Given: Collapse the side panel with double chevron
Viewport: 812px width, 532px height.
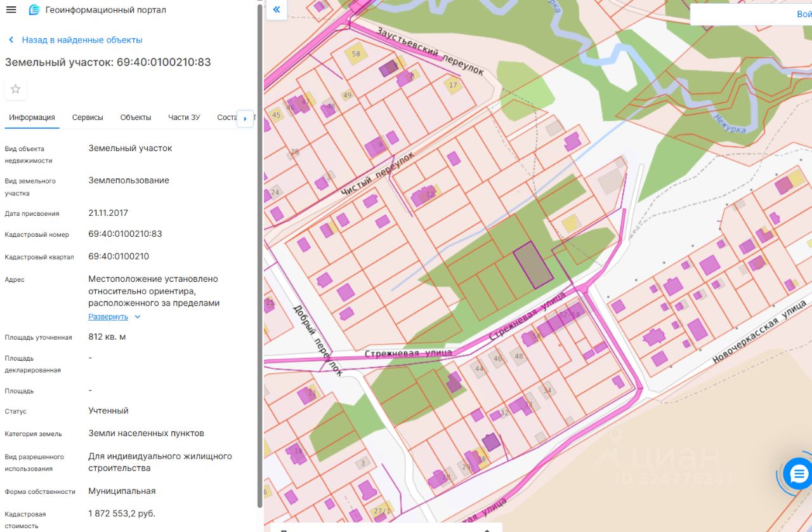Looking at the screenshot, I should tap(277, 10).
